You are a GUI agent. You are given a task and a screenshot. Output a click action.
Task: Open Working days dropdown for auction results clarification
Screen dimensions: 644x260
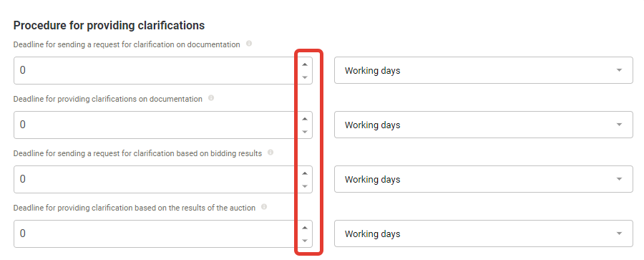tap(484, 233)
